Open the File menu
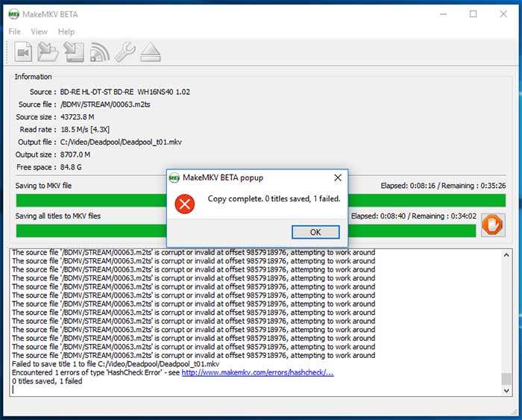Screen dimensions: 522x420 point(14,31)
